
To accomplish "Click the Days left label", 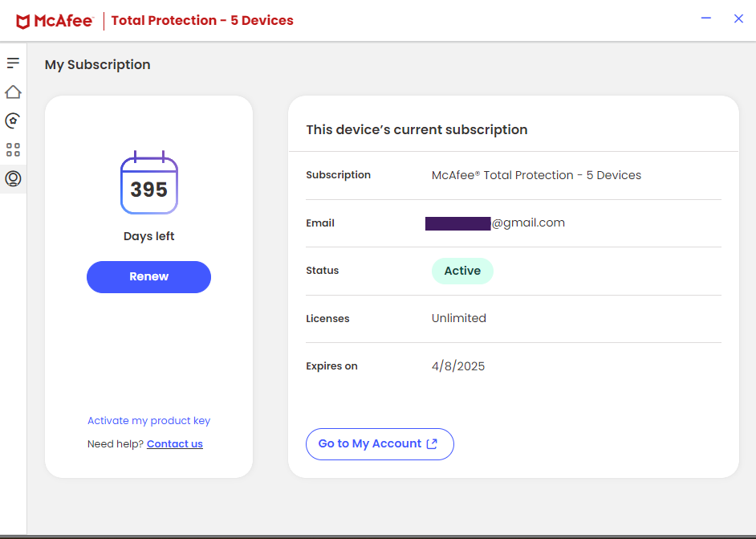I will (x=148, y=235).
